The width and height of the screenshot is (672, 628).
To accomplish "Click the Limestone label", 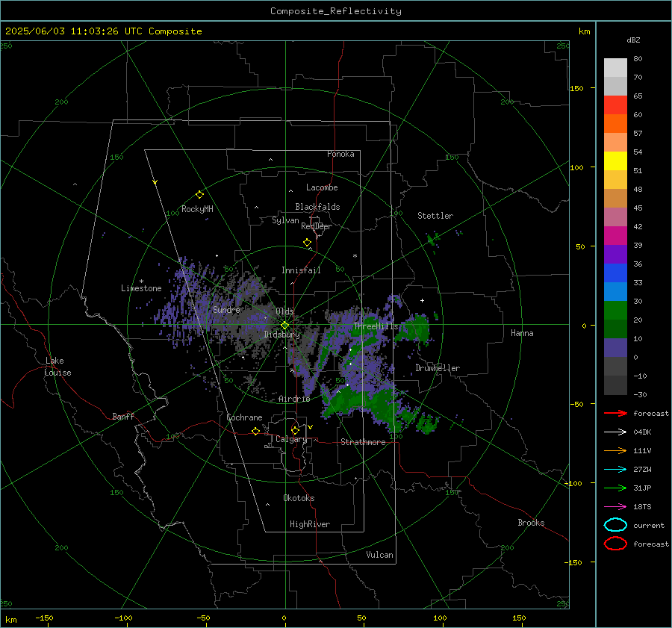I will (141, 288).
